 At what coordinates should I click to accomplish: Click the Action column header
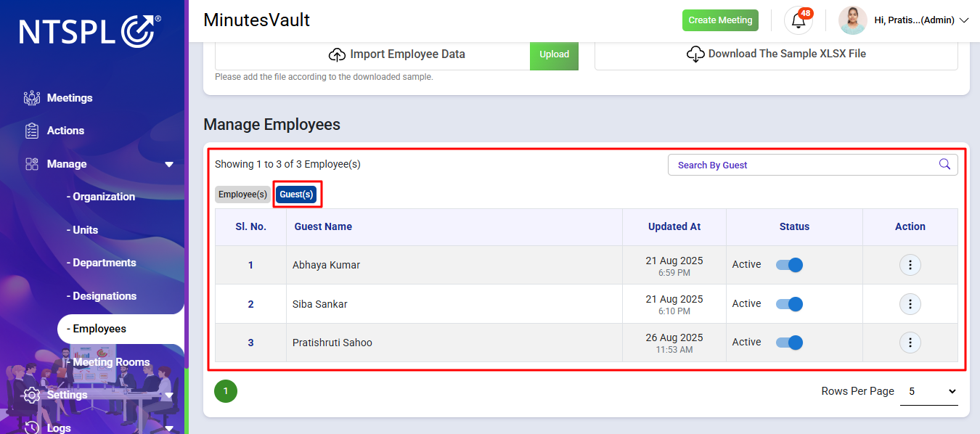pos(910,226)
